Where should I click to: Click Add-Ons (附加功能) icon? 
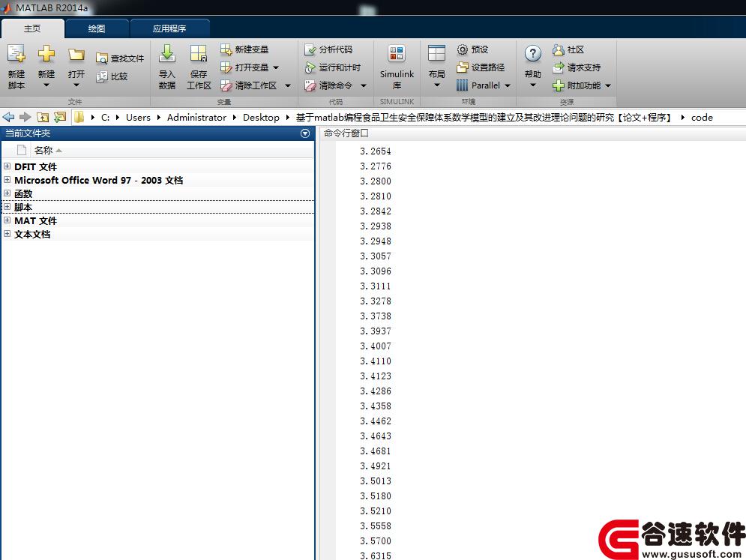pos(559,85)
